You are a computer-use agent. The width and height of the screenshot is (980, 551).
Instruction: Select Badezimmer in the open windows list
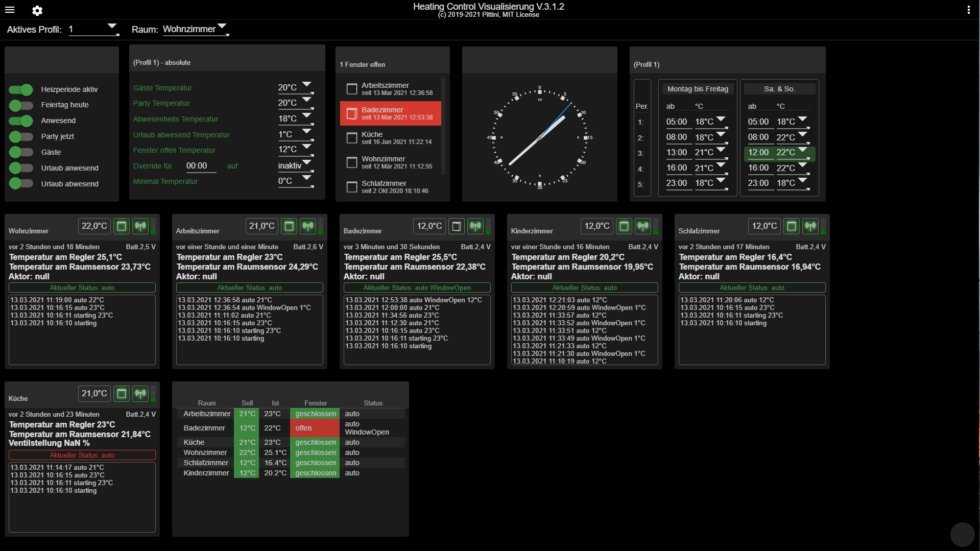pyautogui.click(x=391, y=113)
